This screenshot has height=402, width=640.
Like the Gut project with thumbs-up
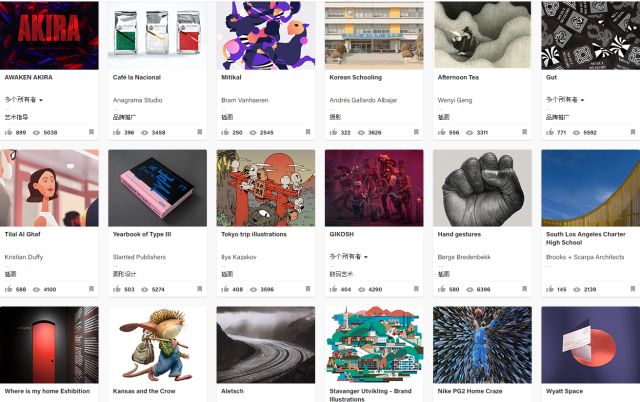550,132
